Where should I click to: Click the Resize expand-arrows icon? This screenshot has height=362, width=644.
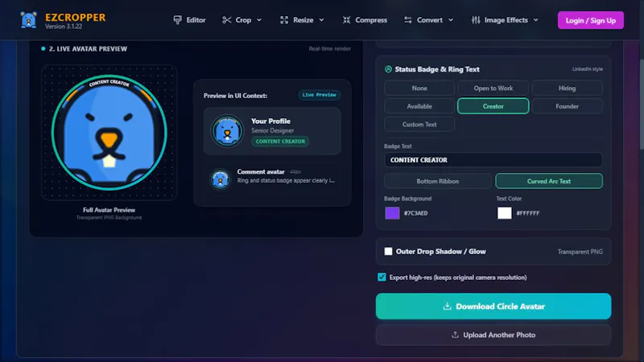pos(284,20)
